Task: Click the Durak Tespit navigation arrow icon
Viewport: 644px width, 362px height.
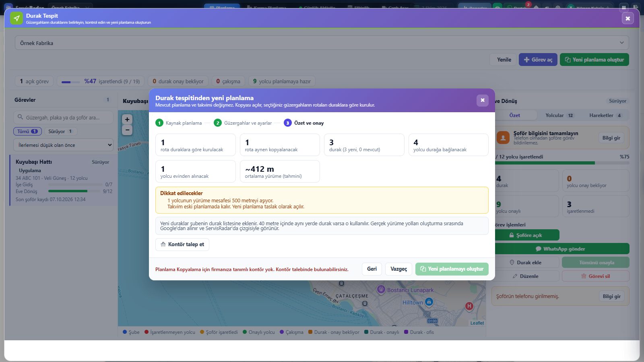Action: point(17,19)
